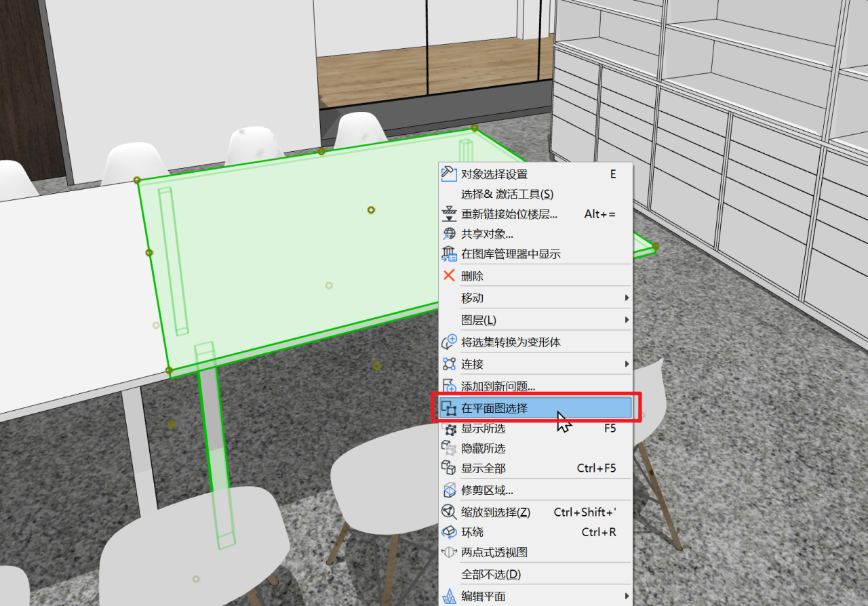Click the 缩放到选择 magnifier icon
Image resolution: width=868 pixels, height=606 pixels.
coord(449,512)
